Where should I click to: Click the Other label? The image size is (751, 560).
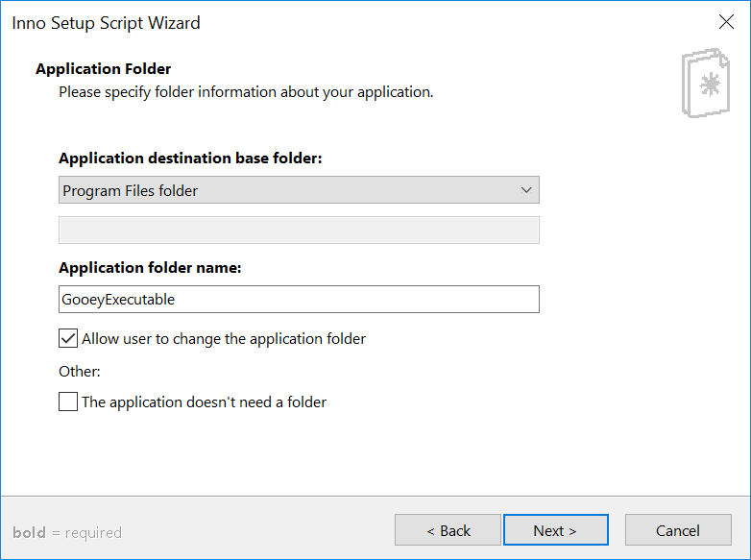click(80, 372)
